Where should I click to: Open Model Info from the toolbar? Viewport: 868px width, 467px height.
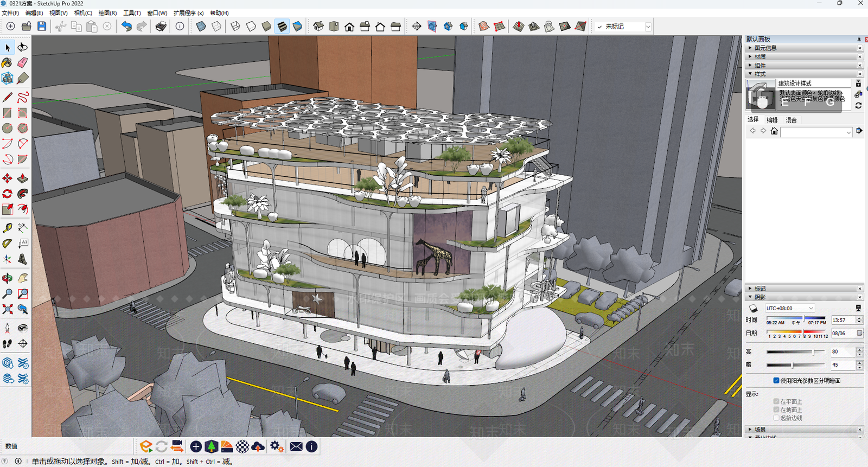click(x=180, y=26)
